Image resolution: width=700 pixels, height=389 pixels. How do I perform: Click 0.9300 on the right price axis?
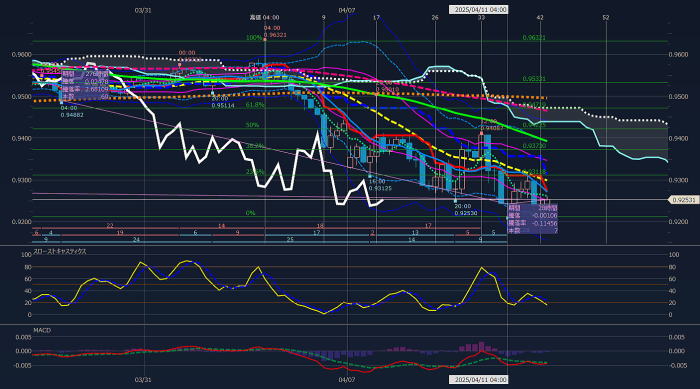click(x=678, y=180)
